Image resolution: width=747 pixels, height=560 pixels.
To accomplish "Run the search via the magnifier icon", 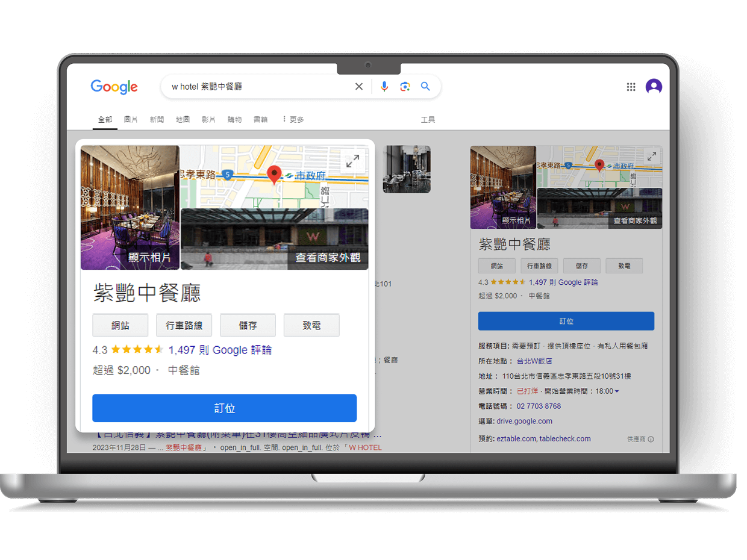I will point(425,86).
